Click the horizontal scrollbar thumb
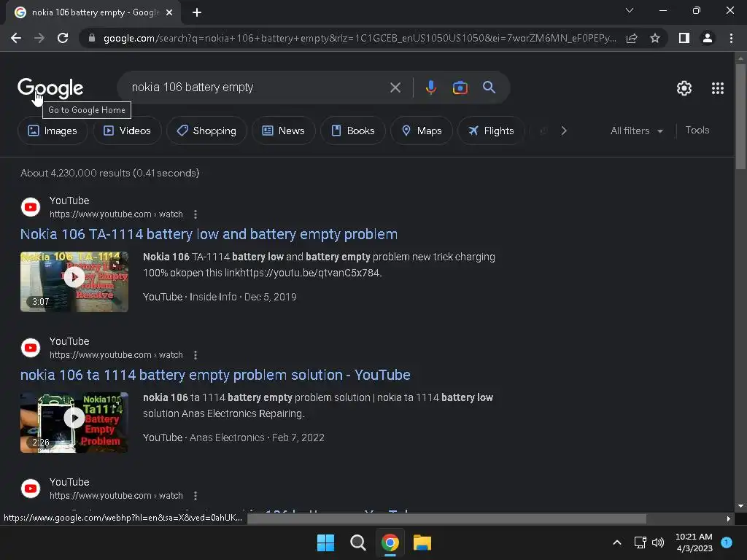This screenshot has height=560, width=747. point(447,518)
